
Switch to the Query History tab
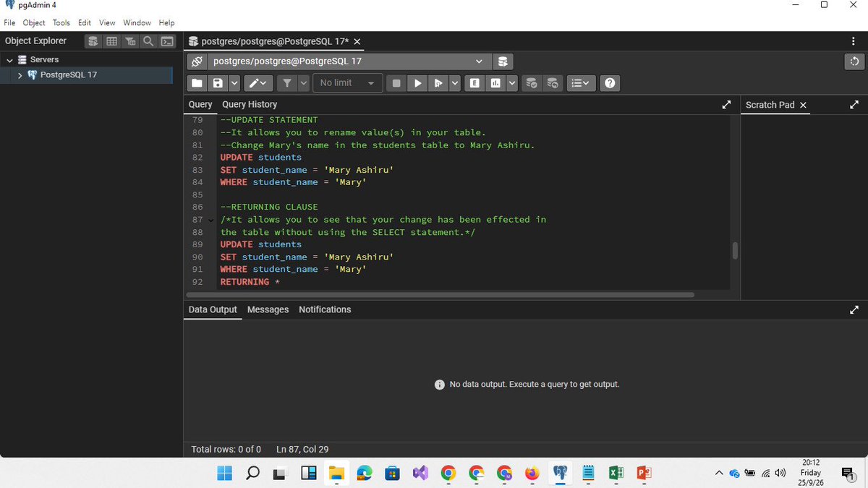(250, 105)
